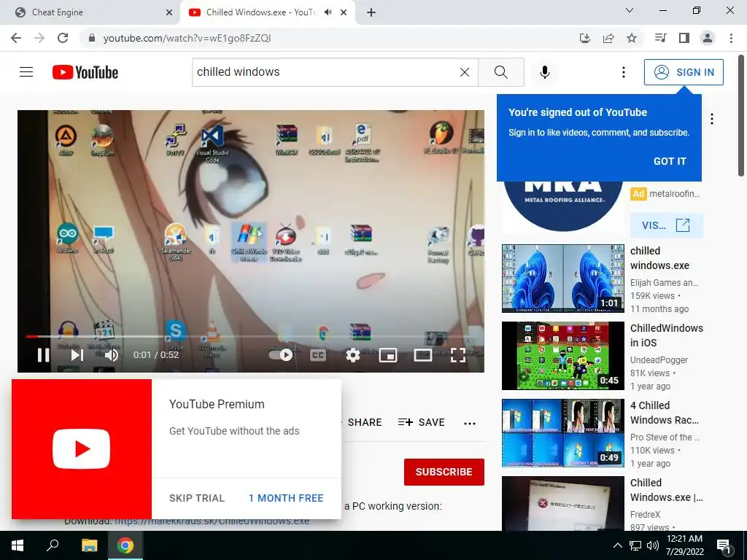The image size is (747, 560).
Task: Toggle the autoplay switch
Action: [x=281, y=355]
